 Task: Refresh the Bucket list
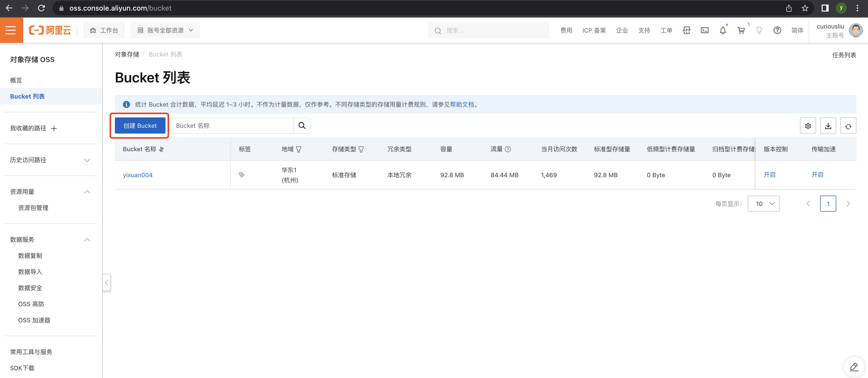(848, 126)
